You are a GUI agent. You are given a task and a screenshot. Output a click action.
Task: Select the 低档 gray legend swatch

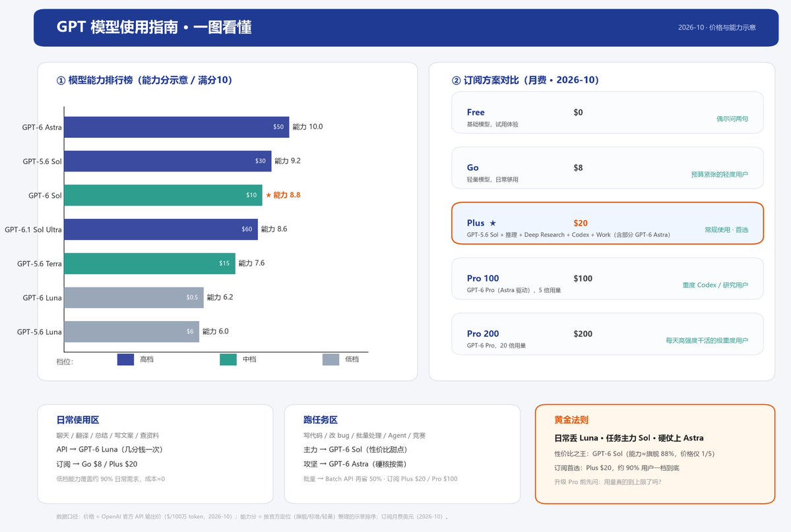pos(331,359)
